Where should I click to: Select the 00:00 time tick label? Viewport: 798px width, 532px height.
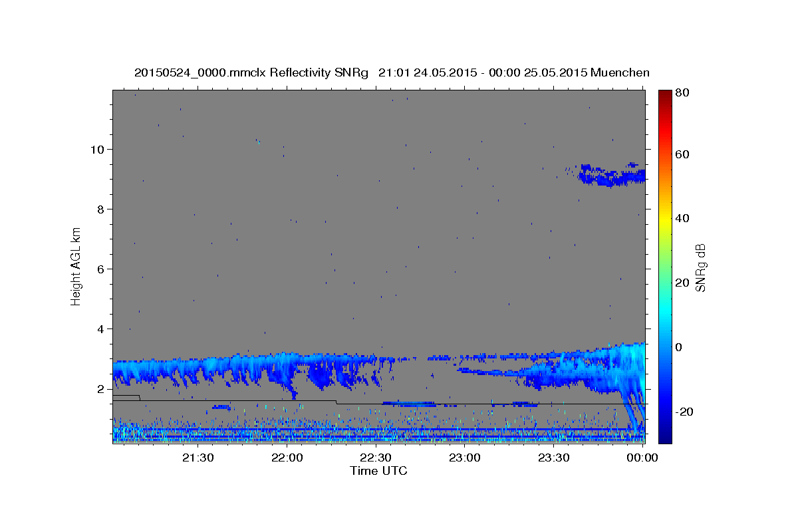coord(642,458)
